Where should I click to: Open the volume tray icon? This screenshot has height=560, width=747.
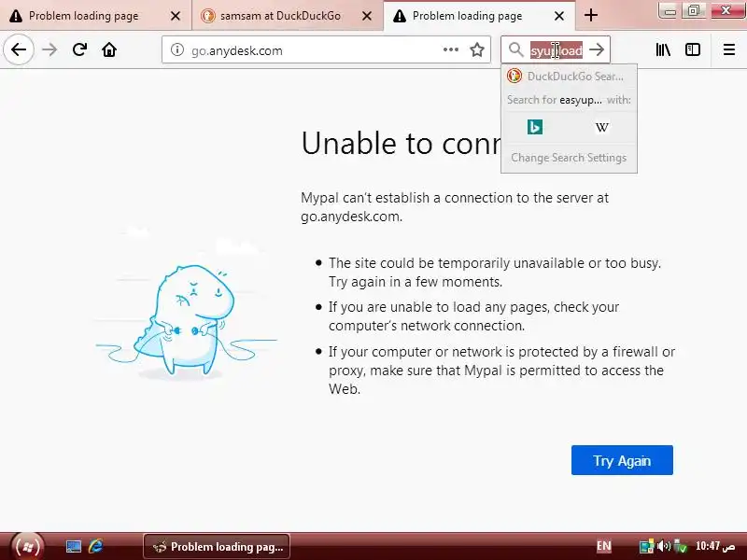663,546
